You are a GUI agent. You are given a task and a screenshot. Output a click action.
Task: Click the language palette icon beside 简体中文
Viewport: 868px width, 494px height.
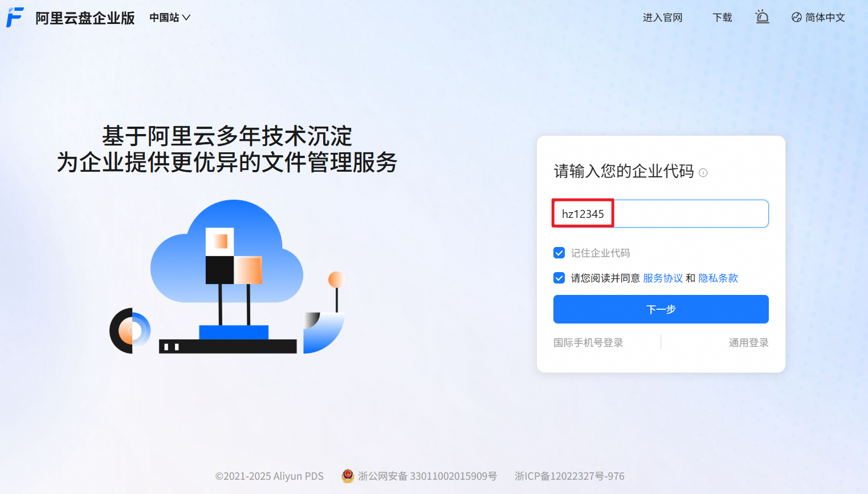(796, 18)
